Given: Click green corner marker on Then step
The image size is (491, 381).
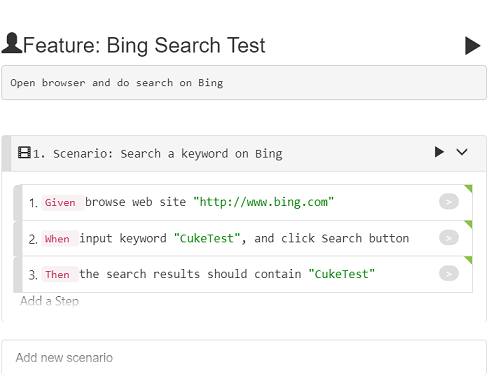Looking at the screenshot, I should coord(469,260).
